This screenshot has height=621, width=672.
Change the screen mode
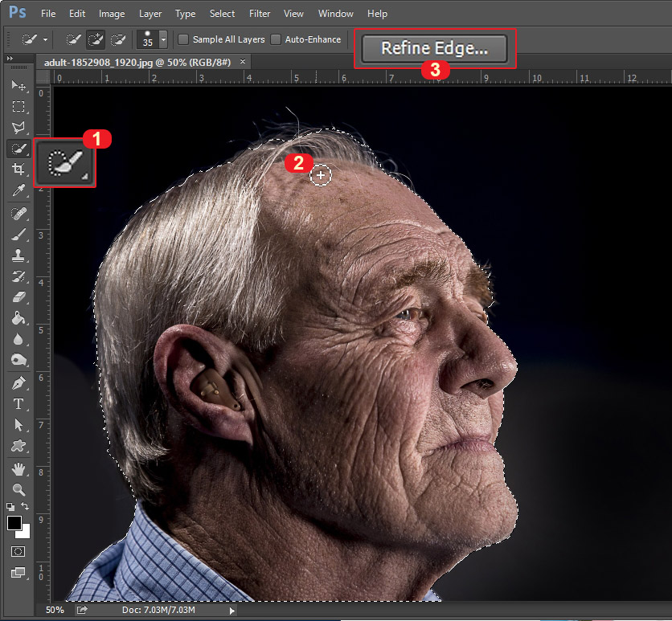click(18, 573)
